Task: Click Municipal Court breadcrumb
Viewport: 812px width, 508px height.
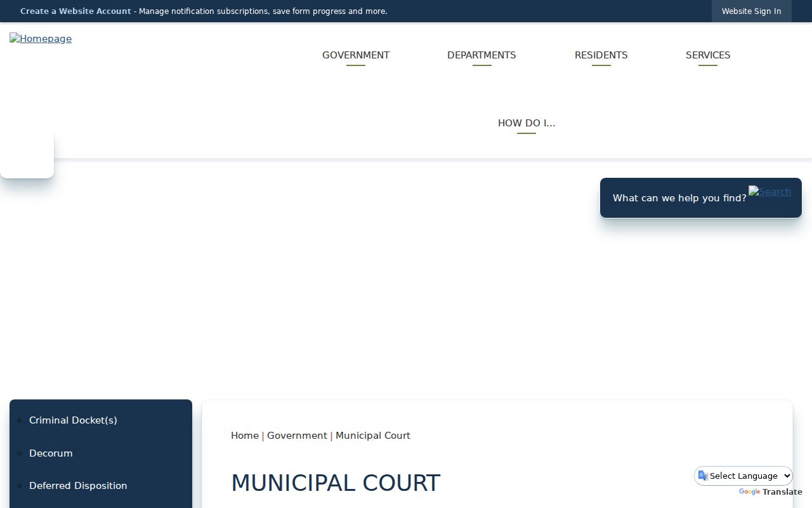Action: click(373, 436)
